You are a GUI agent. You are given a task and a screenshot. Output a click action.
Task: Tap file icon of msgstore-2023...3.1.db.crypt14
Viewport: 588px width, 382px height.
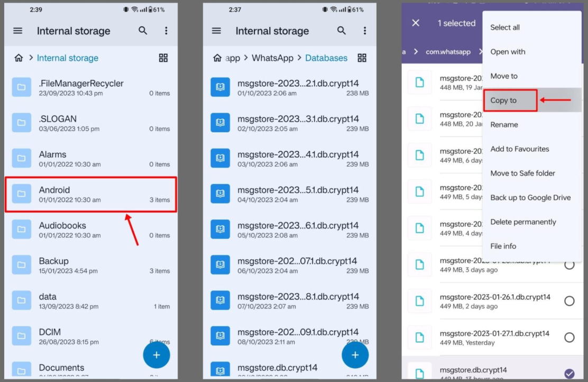[x=220, y=123]
